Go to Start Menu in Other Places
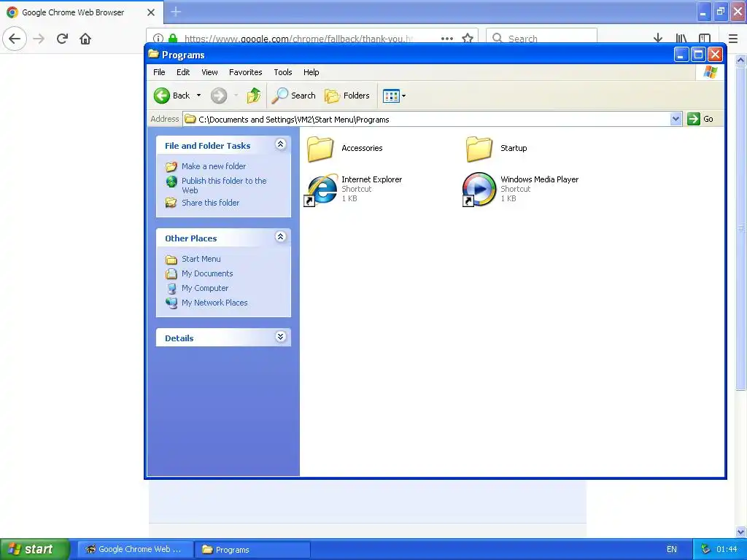Screen dimensions: 747x560 coord(201,259)
